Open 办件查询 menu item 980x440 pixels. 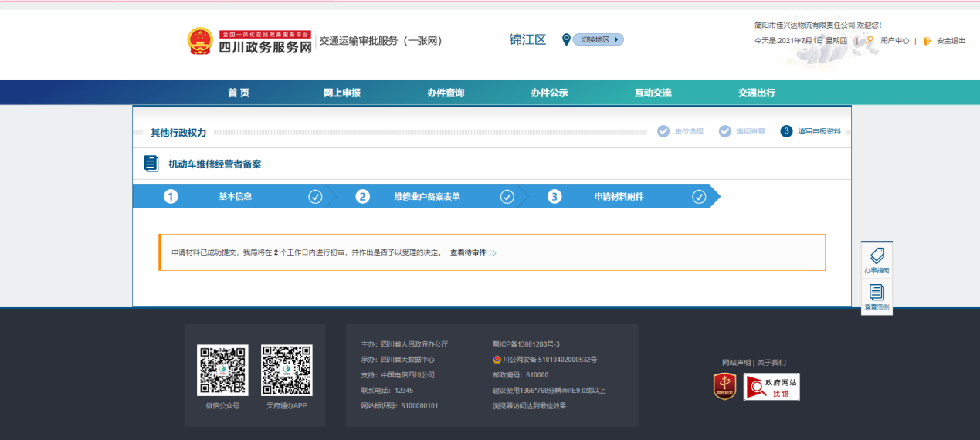[x=446, y=93]
